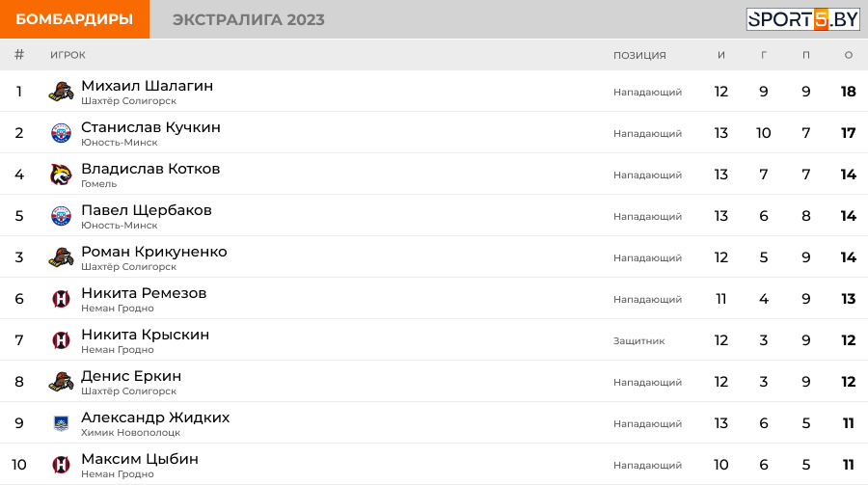Open player Денис Еркин
Viewport: 868px width, 485px height.
pos(131,376)
